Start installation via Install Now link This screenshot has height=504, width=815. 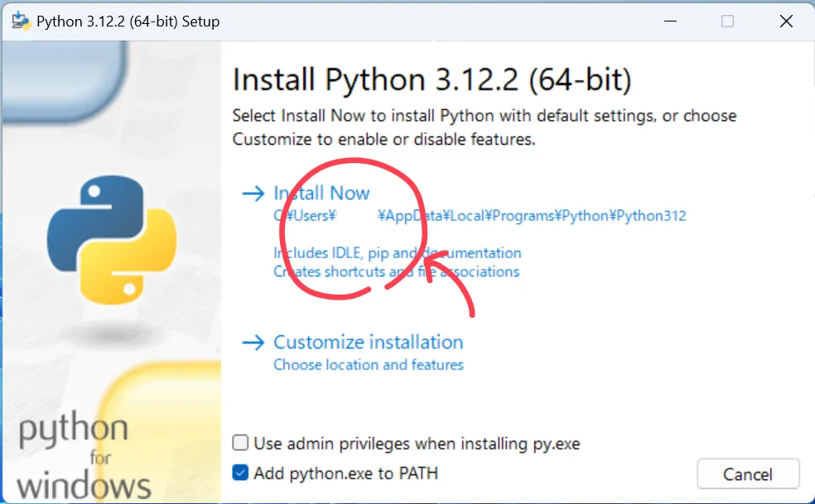click(321, 194)
